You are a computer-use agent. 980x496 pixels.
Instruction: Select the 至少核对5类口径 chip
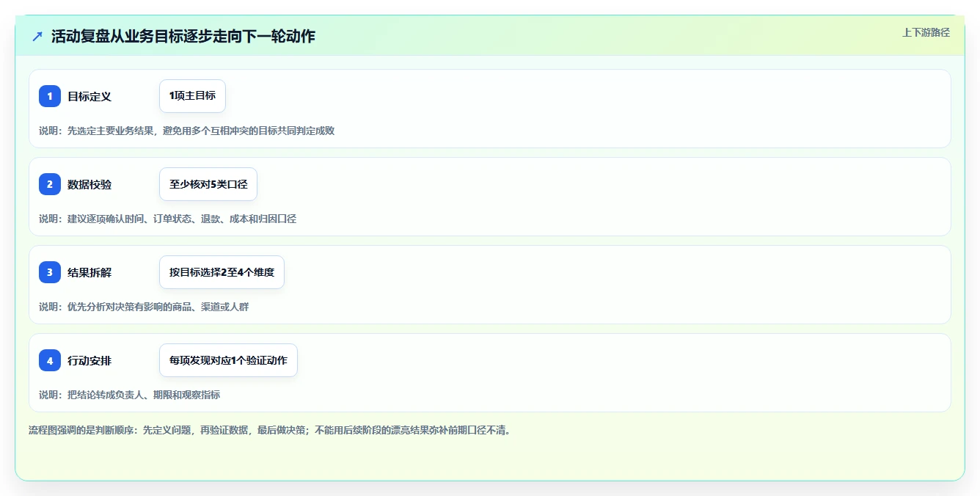tap(208, 184)
